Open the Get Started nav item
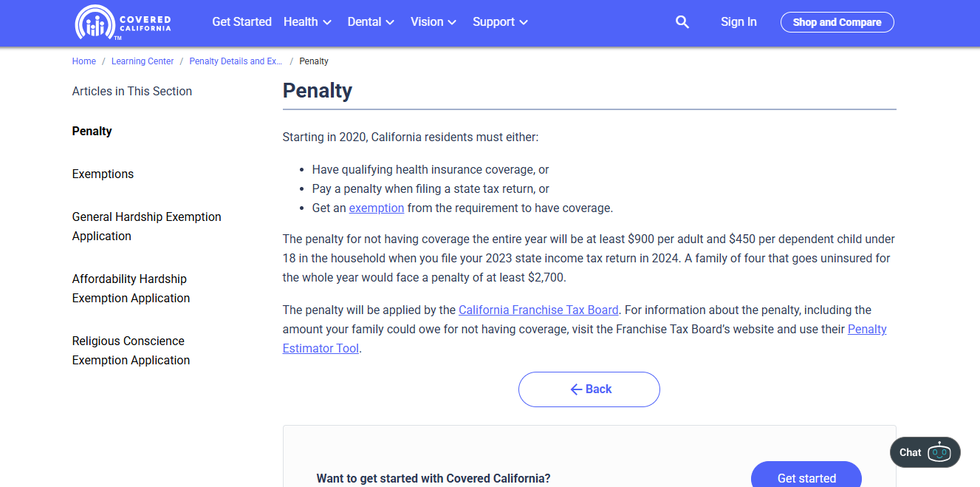This screenshot has height=487, width=980. (x=241, y=22)
